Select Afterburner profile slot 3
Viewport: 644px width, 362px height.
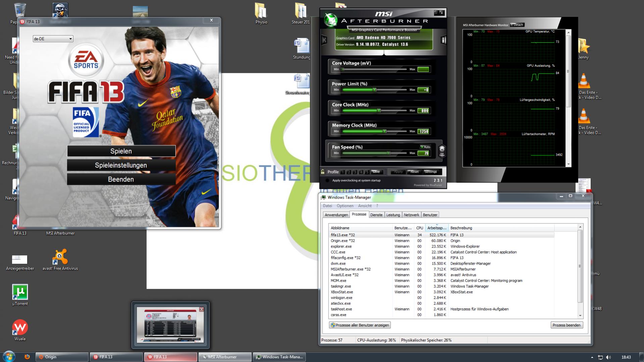355,172
